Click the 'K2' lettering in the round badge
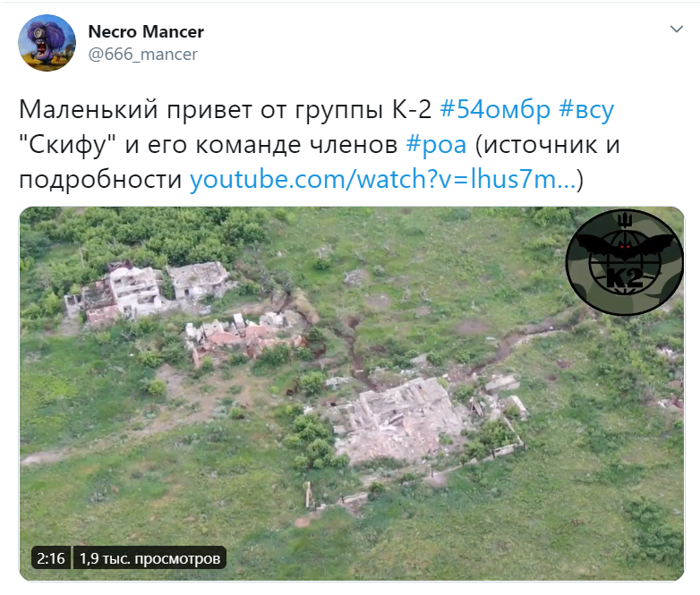 (x=625, y=278)
